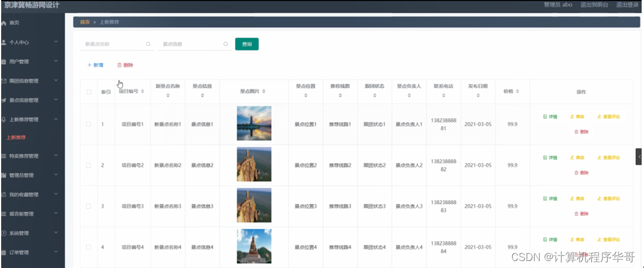
Task: Open the 订单管理 sidebar menu
Action: [32, 252]
